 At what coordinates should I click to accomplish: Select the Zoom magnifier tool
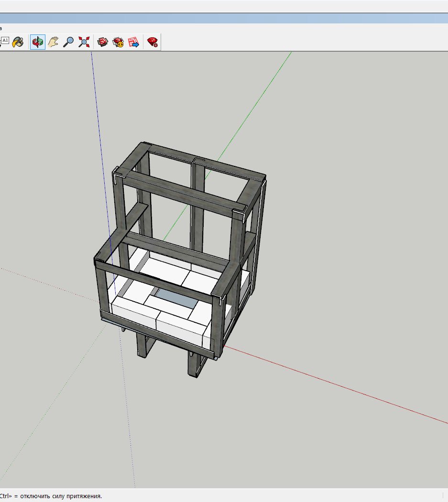click(x=69, y=42)
